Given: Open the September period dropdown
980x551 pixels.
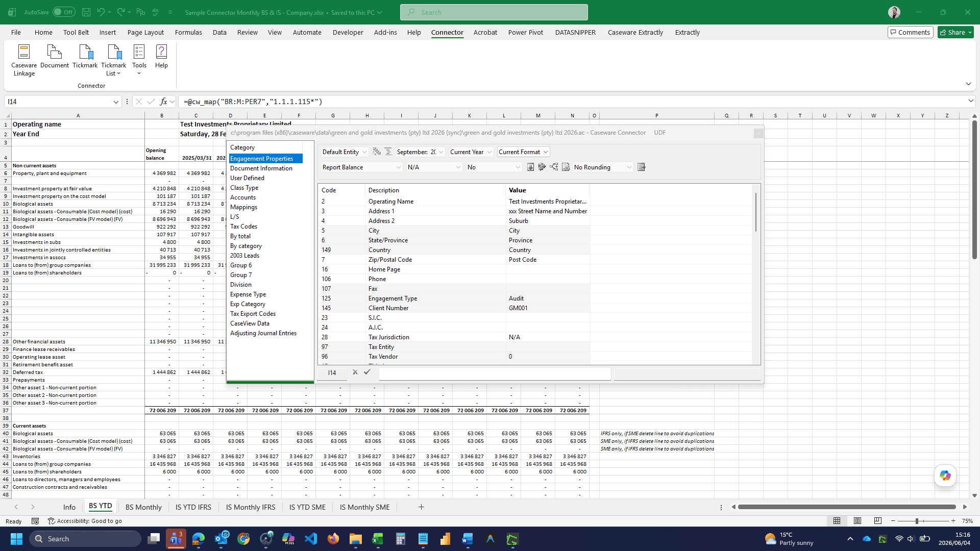Looking at the screenshot, I should click(420, 152).
